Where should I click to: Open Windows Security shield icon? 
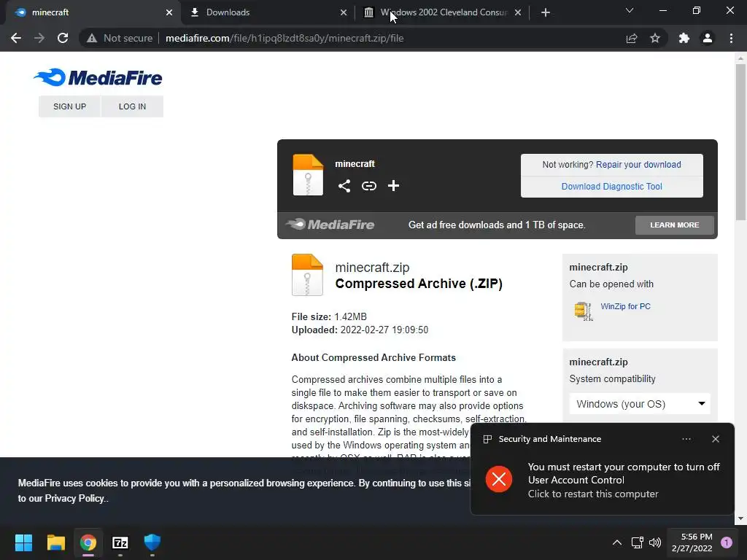(x=152, y=542)
